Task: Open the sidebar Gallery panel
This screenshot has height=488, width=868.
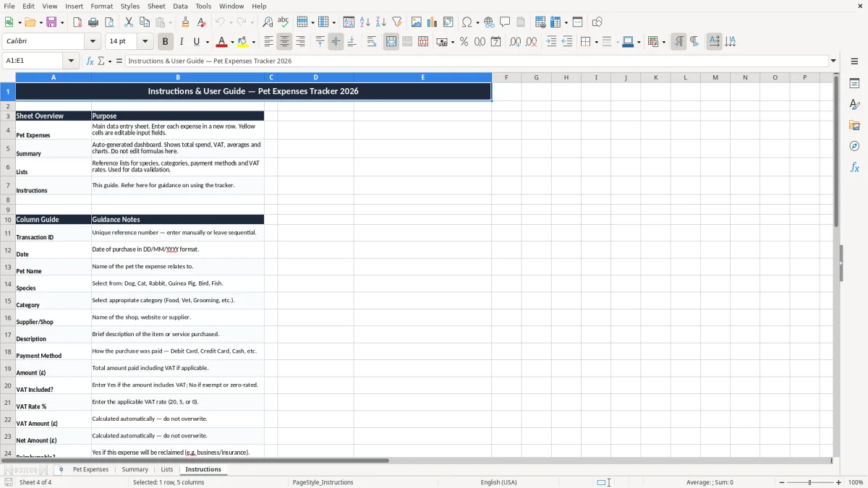Action: 854,126
